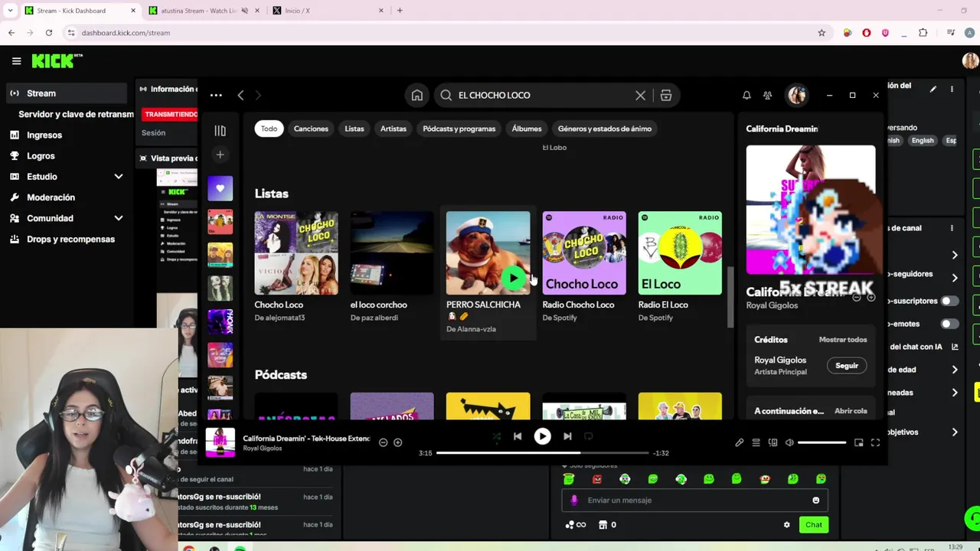Open Servidor y clave de retransmisión
Viewport: 980px width, 551px height.
pos(76,114)
